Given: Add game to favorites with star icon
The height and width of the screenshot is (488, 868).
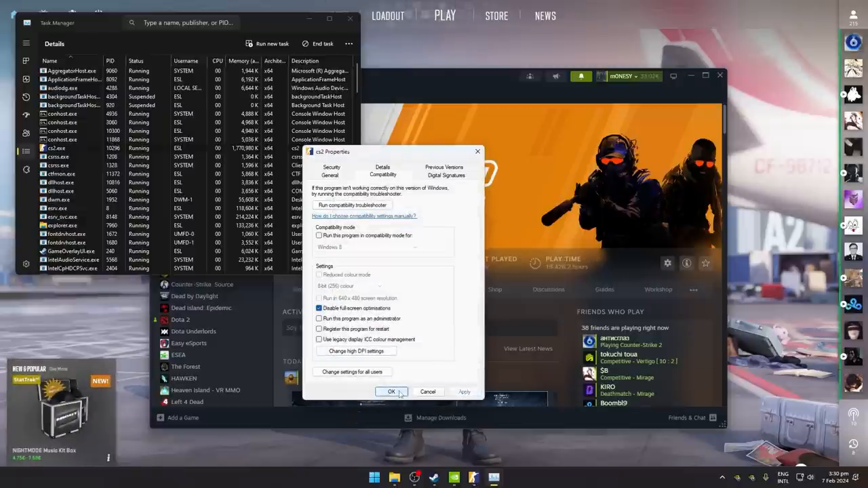Looking at the screenshot, I should click(x=706, y=263).
